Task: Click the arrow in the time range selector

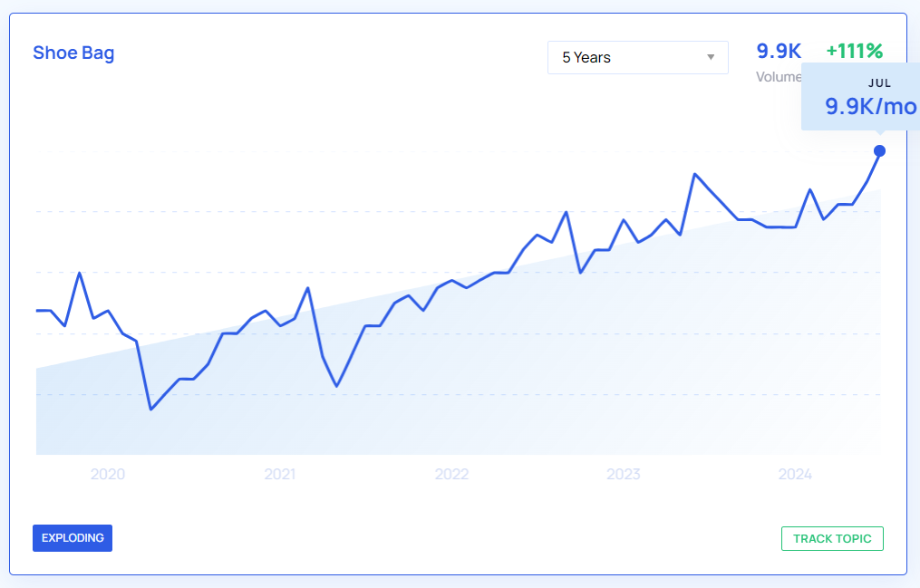Action: [x=711, y=58]
